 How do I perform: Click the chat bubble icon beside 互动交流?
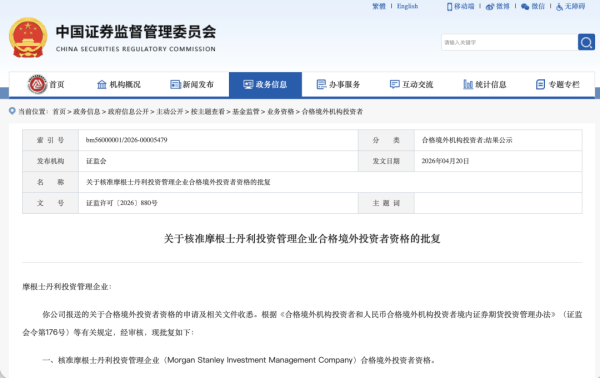pos(395,84)
